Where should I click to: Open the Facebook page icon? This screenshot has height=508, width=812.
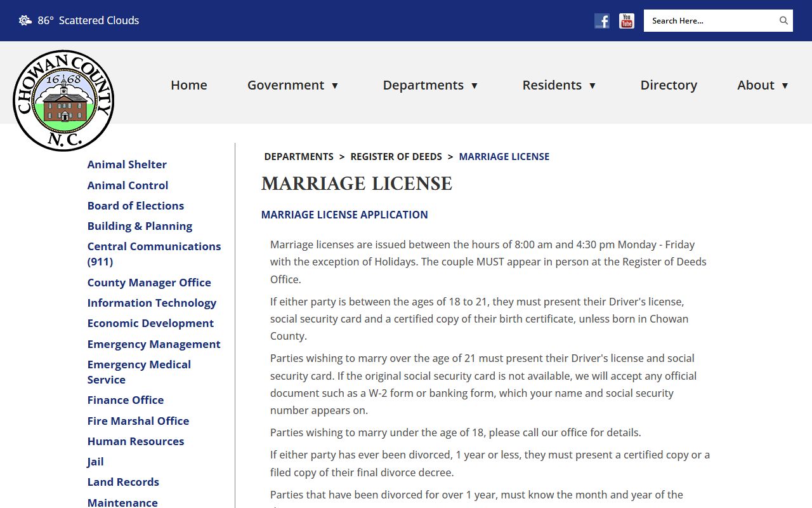click(x=602, y=21)
